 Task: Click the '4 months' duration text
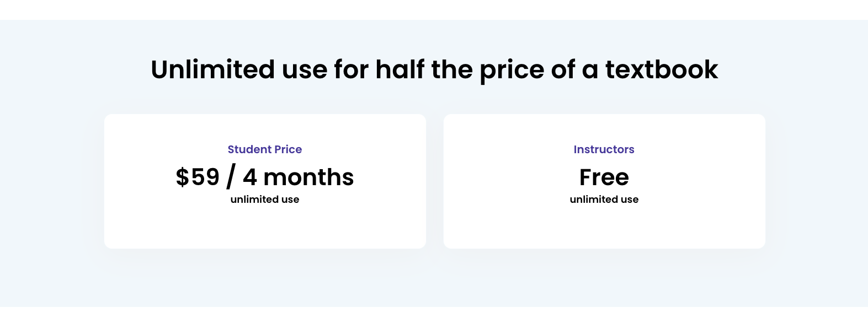(299, 177)
